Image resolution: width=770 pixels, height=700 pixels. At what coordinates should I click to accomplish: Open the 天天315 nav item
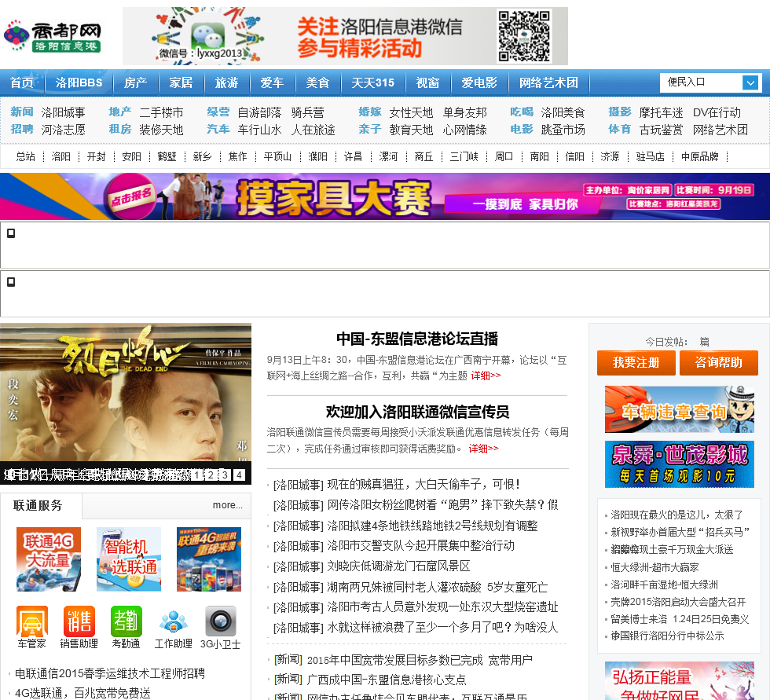(372, 82)
